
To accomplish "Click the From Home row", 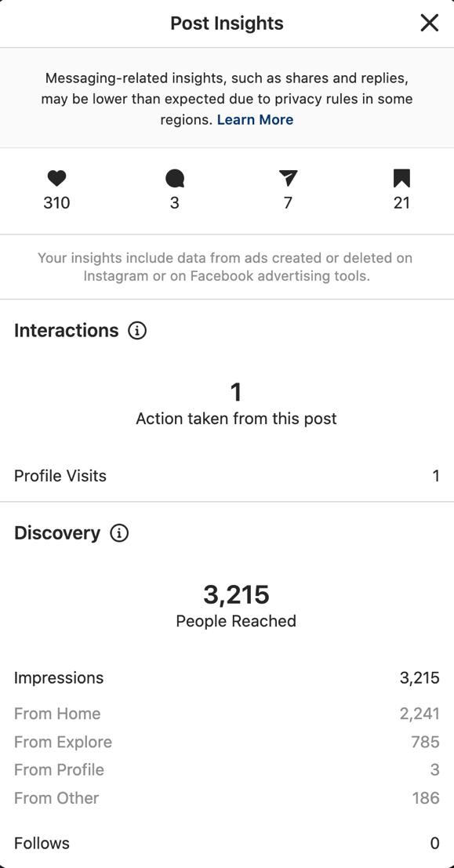I will coord(227,714).
